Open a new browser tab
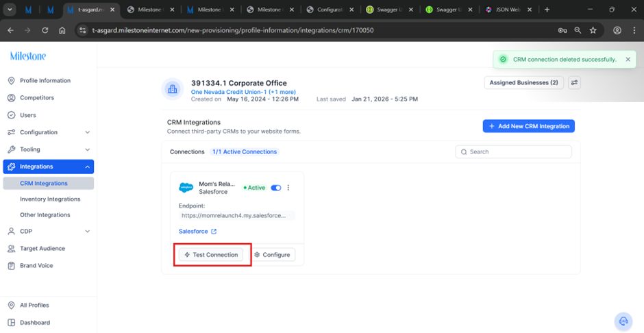 point(547,10)
